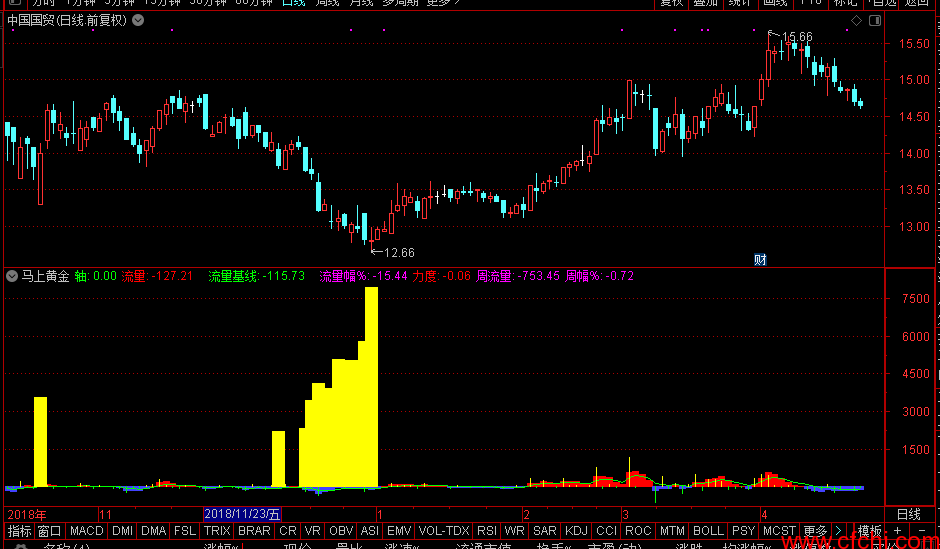
Task: Select the FSL indicator
Action: [185, 530]
